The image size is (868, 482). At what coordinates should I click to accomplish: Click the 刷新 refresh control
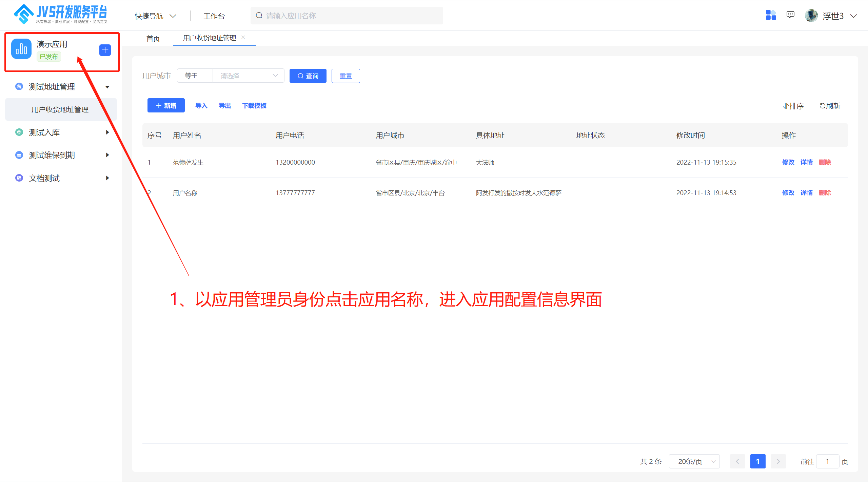(830, 106)
